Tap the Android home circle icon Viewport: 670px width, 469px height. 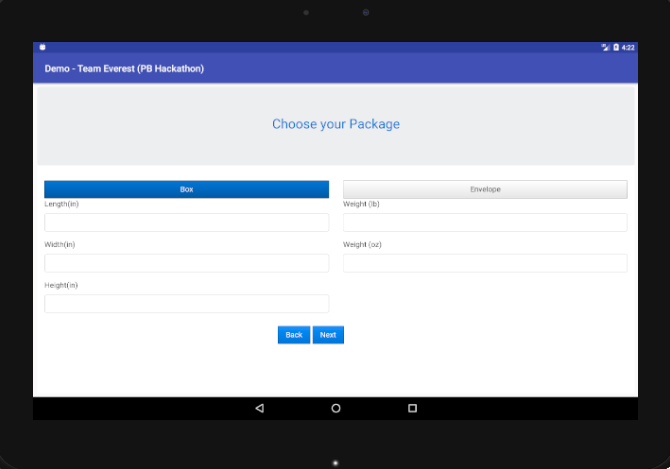coord(336,408)
